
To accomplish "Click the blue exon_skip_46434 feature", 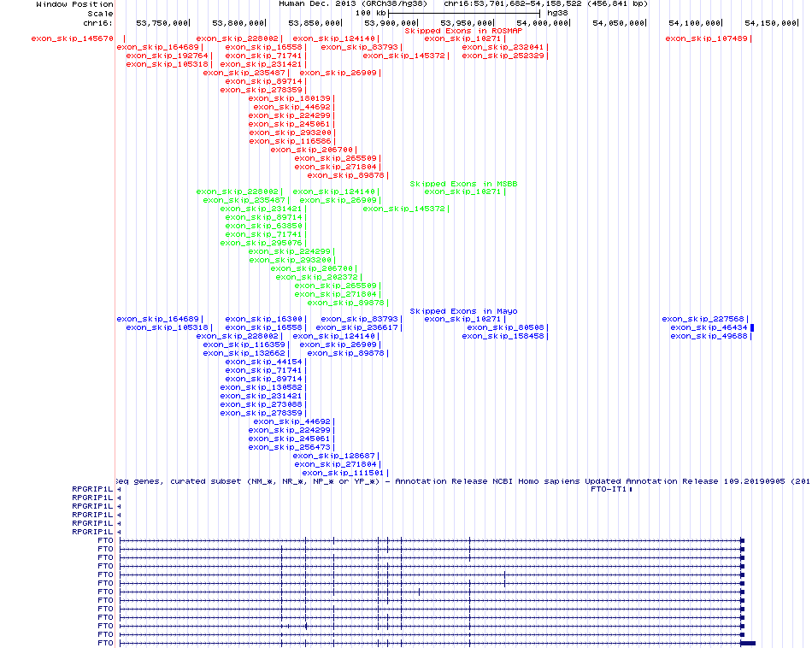I will pos(709,328).
